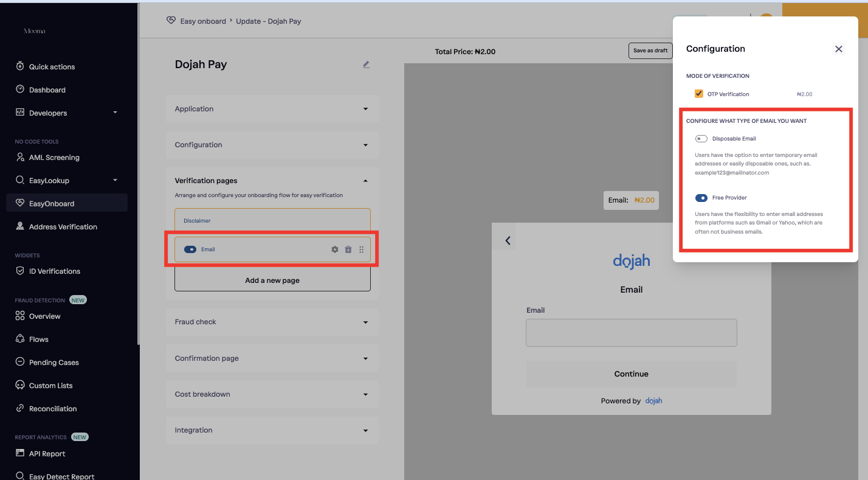Viewport: 868px width, 480px height.
Task: Click the AML Screening person-search icon
Action: (x=20, y=157)
